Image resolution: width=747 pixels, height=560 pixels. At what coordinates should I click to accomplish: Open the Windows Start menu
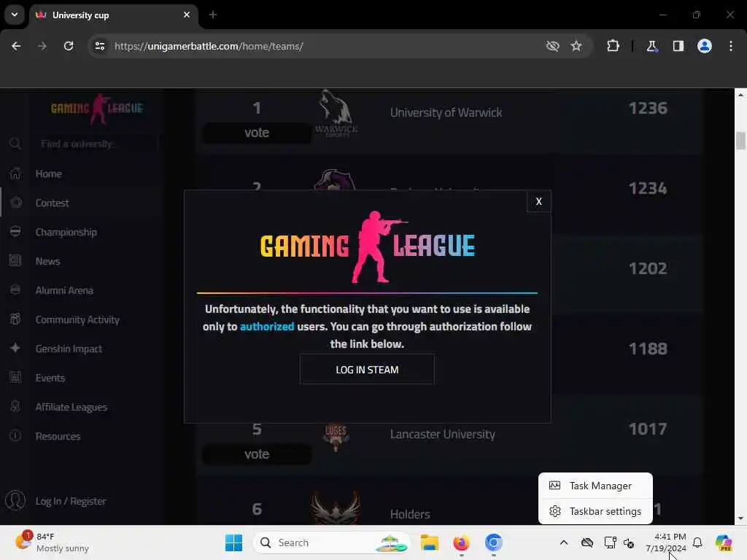tap(233, 542)
